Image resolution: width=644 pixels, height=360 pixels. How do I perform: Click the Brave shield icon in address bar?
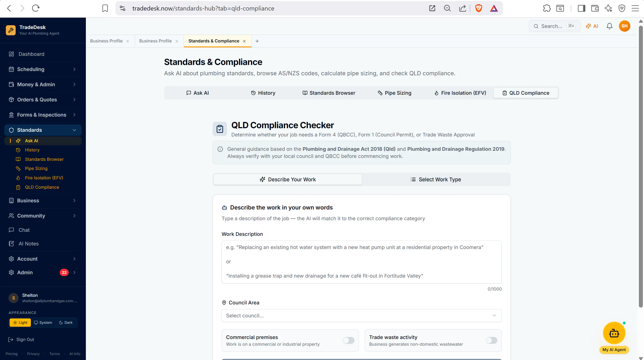(479, 8)
